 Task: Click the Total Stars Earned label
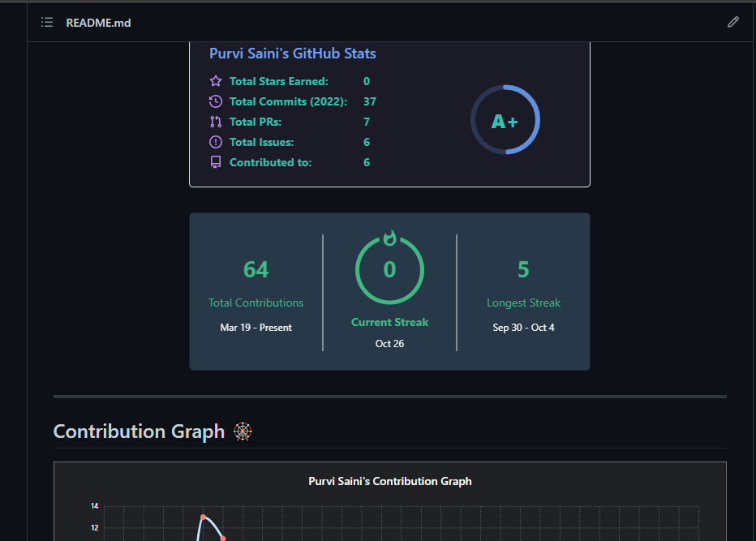(x=279, y=81)
